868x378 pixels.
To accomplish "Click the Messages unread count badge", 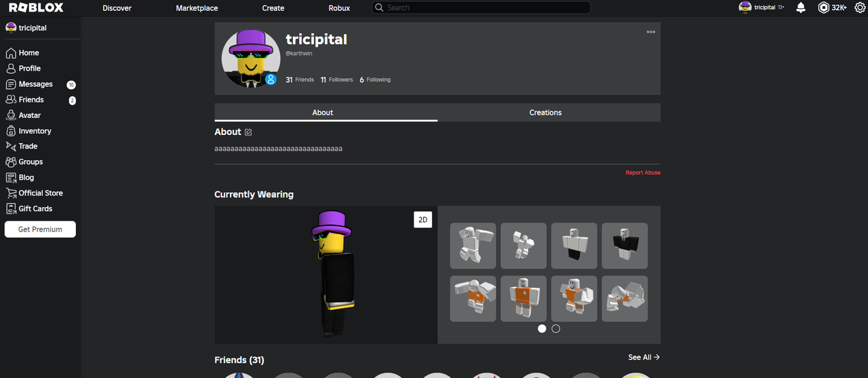I will click(71, 85).
